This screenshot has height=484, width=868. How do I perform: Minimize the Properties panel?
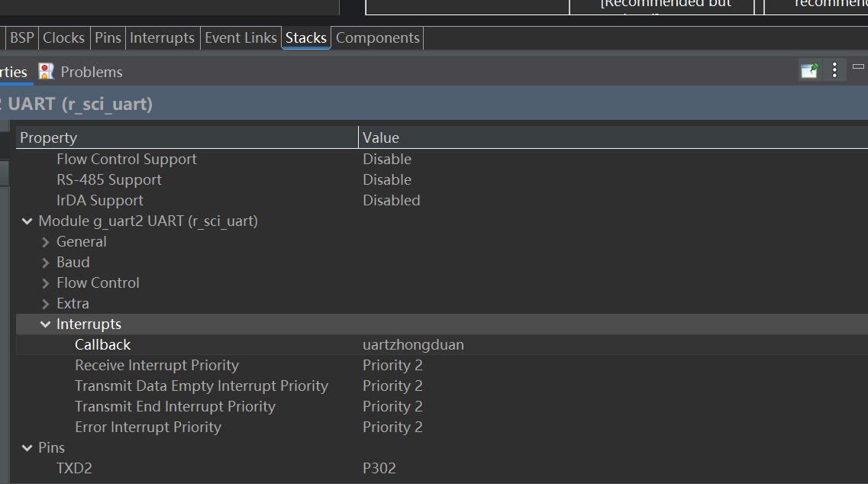(x=858, y=66)
